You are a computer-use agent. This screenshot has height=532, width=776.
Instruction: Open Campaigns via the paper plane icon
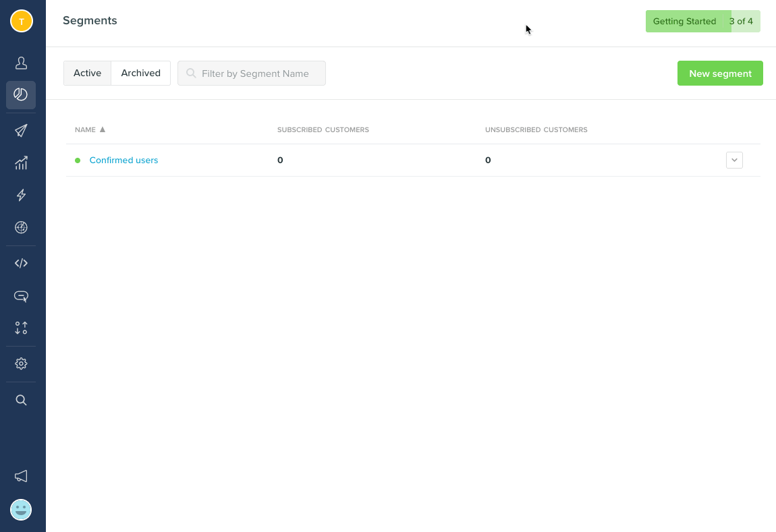21,130
